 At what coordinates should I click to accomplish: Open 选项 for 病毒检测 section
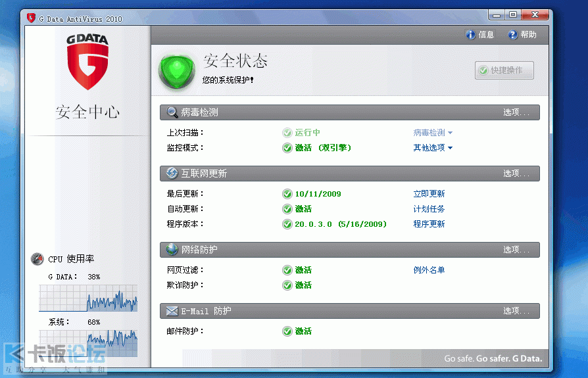click(x=516, y=112)
